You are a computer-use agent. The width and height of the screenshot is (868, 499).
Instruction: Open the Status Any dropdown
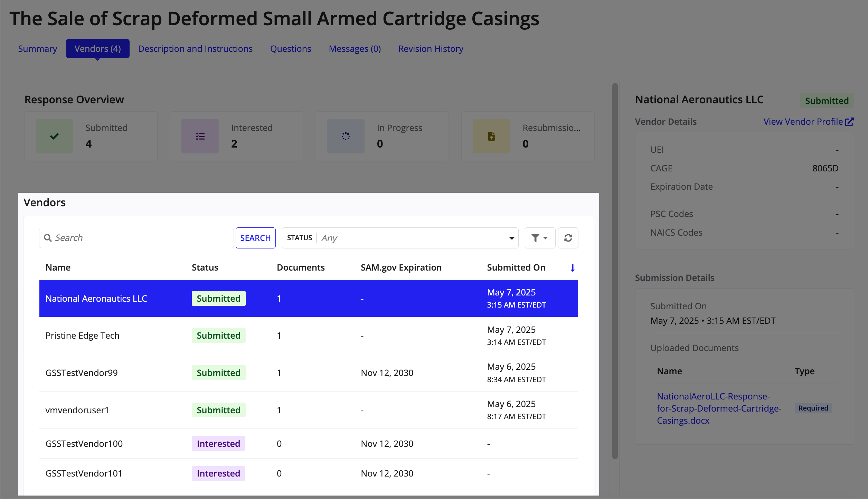[x=400, y=238]
